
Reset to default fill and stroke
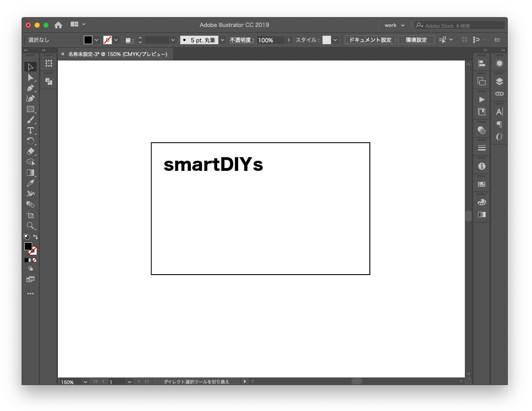click(x=26, y=237)
